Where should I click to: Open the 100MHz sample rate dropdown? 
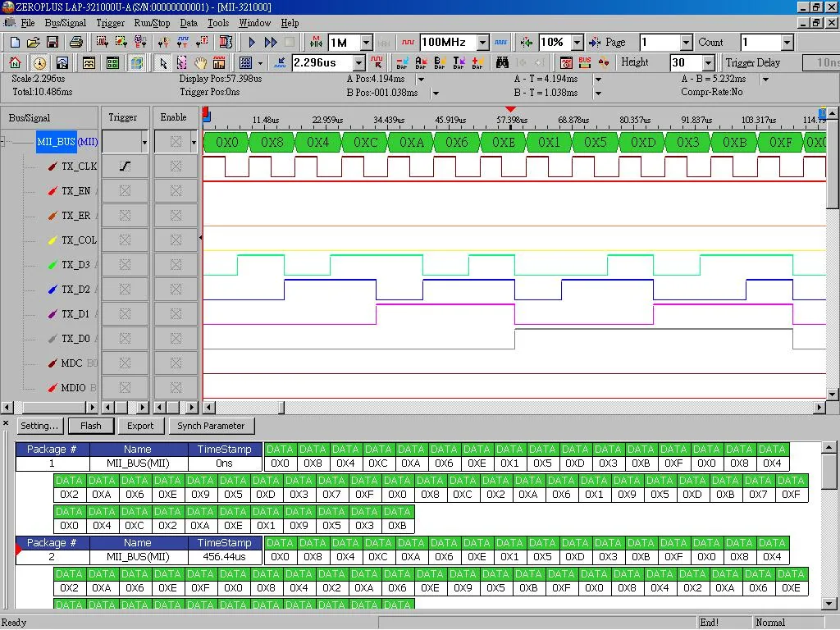tap(482, 43)
